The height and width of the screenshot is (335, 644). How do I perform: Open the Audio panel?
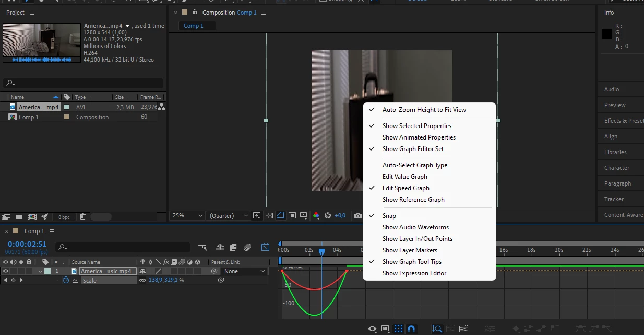pyautogui.click(x=612, y=89)
